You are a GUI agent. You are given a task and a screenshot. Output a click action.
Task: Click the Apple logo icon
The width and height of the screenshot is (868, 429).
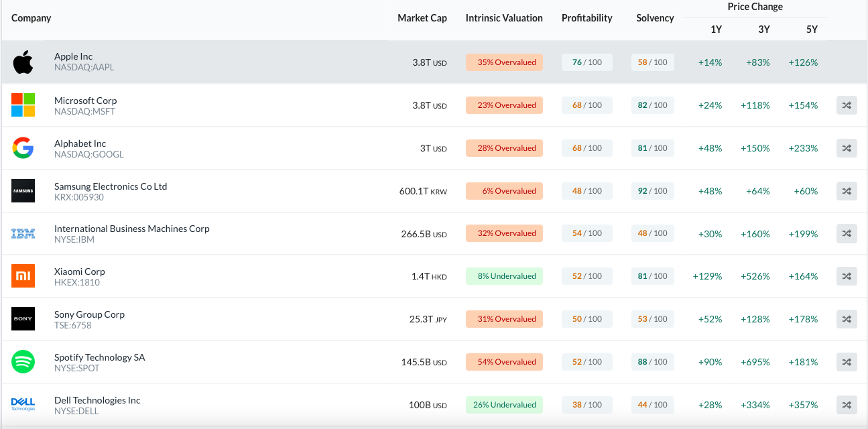pos(23,62)
